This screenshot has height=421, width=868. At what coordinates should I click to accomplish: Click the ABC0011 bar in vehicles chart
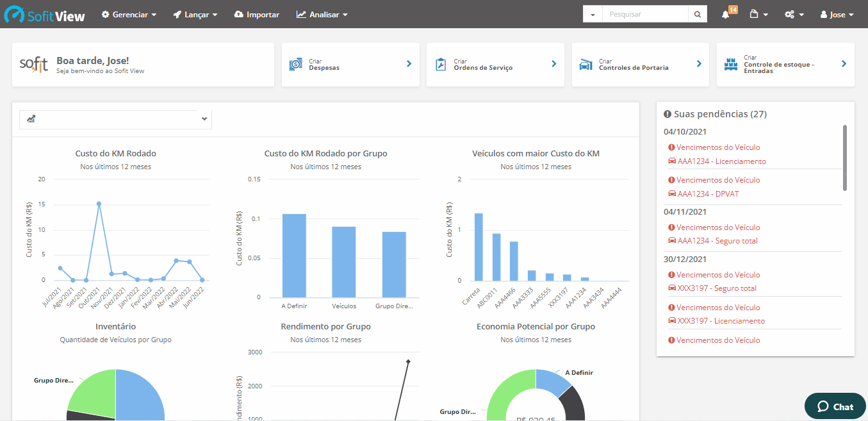coord(496,257)
